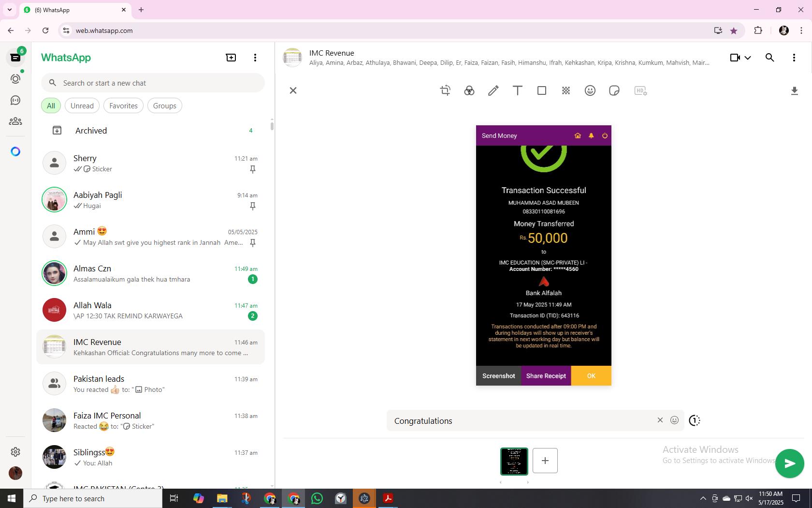Open the Archived chats row
The image size is (812, 508).
(x=151, y=130)
